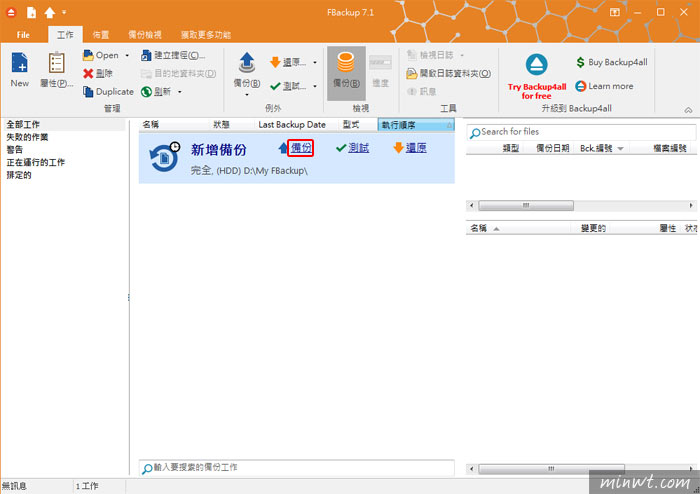Click the Search for files field
Screen dimensions: 700x494
581,132
